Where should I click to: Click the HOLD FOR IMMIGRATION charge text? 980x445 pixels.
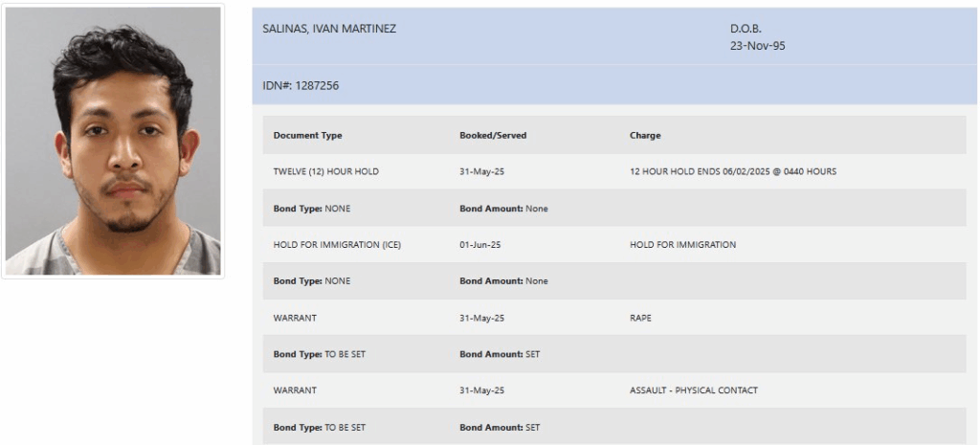[x=682, y=245]
